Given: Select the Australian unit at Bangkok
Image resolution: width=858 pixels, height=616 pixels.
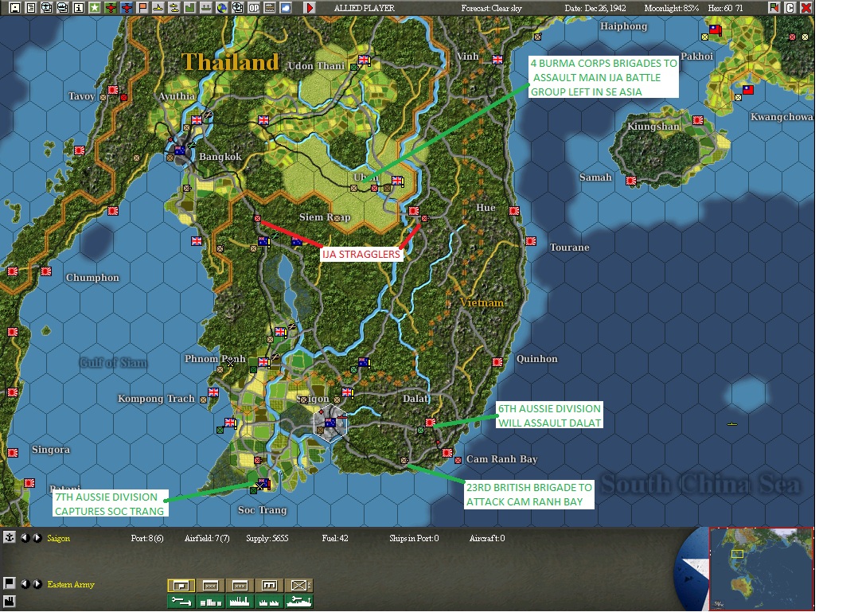Looking at the screenshot, I should click(x=180, y=150).
